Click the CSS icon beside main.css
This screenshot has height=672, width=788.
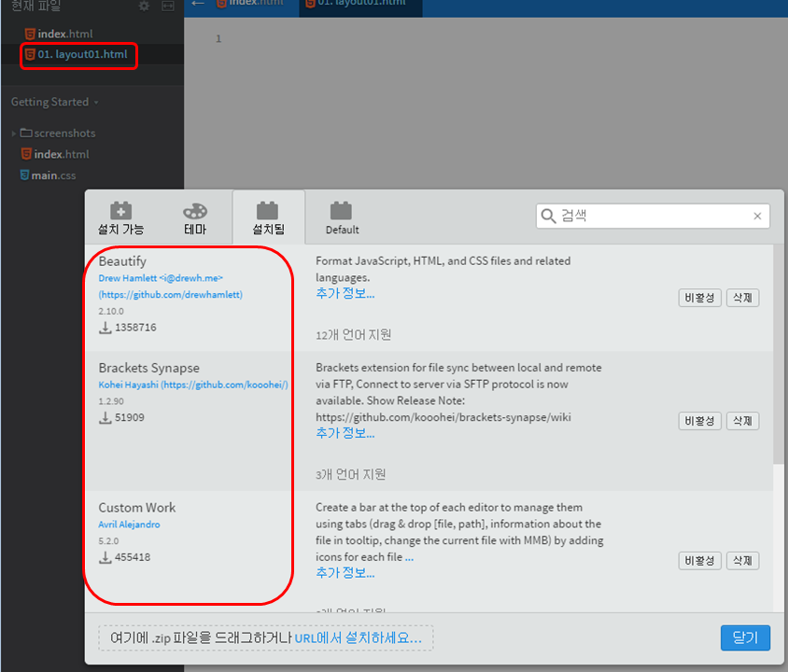tap(24, 175)
